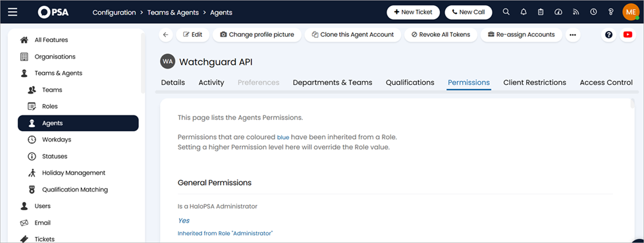
Task: Open Client Restrictions tab
Action: pos(535,82)
